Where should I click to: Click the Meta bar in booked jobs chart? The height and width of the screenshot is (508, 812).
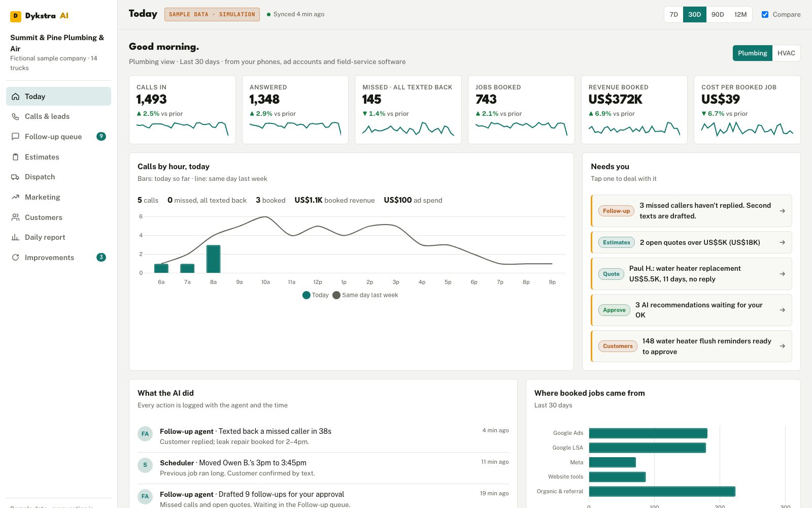coord(613,462)
